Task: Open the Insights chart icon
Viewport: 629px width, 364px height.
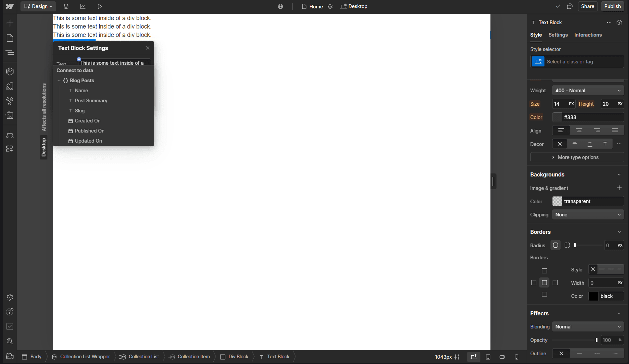Action: 83,6
